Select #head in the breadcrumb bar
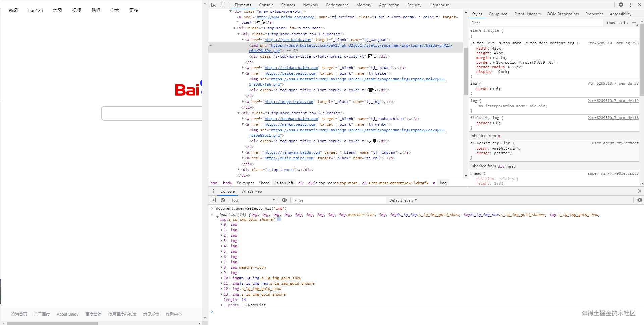 [x=264, y=183]
